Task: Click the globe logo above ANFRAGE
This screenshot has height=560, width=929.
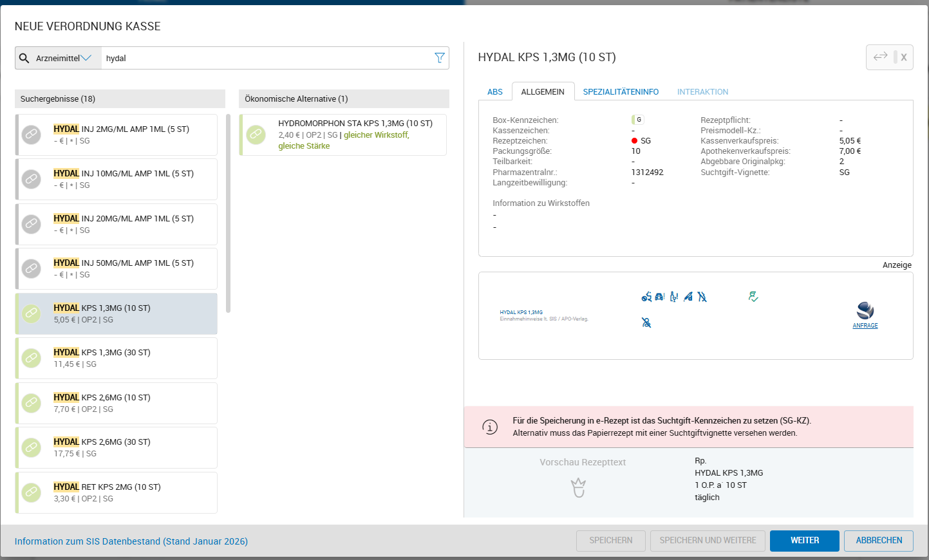Action: point(865,310)
